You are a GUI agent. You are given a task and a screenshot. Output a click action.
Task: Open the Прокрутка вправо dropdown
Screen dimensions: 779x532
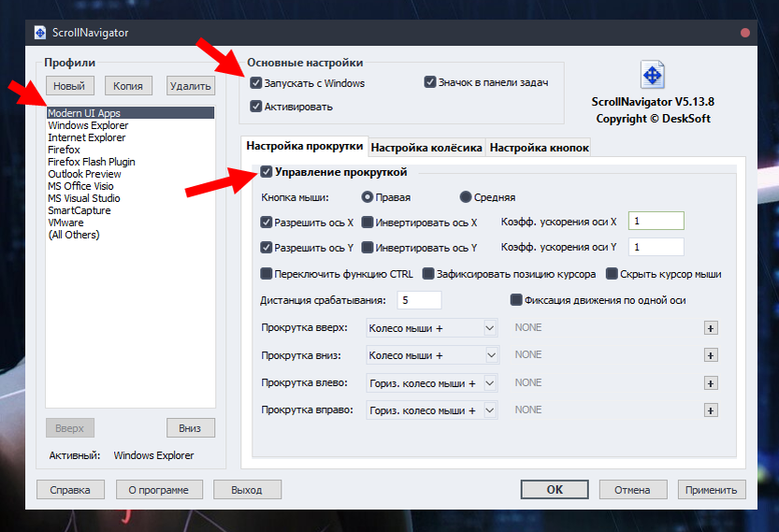pos(432,410)
